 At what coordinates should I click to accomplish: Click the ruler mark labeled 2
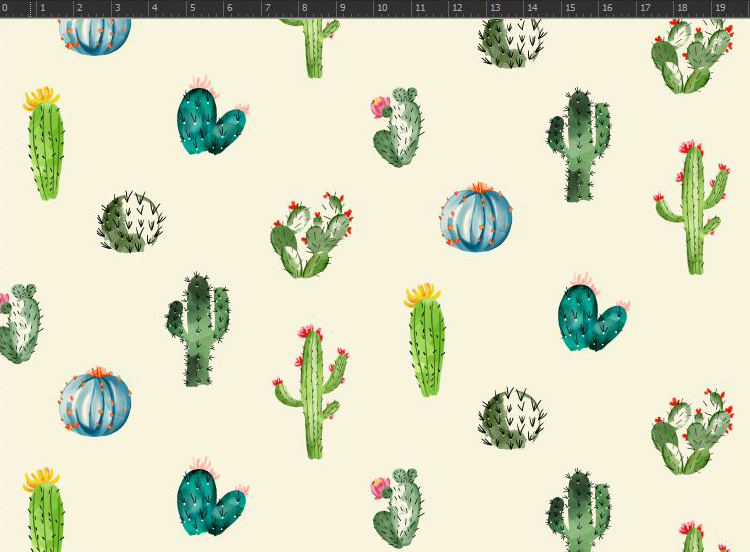coord(80,8)
